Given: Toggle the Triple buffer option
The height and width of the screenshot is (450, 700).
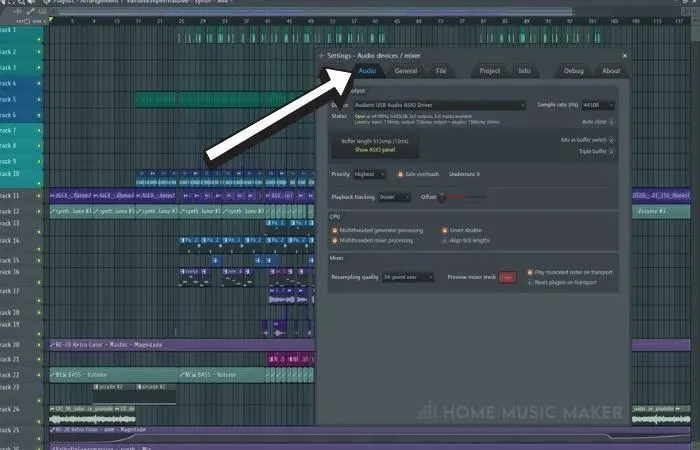Looking at the screenshot, I should click(x=611, y=151).
